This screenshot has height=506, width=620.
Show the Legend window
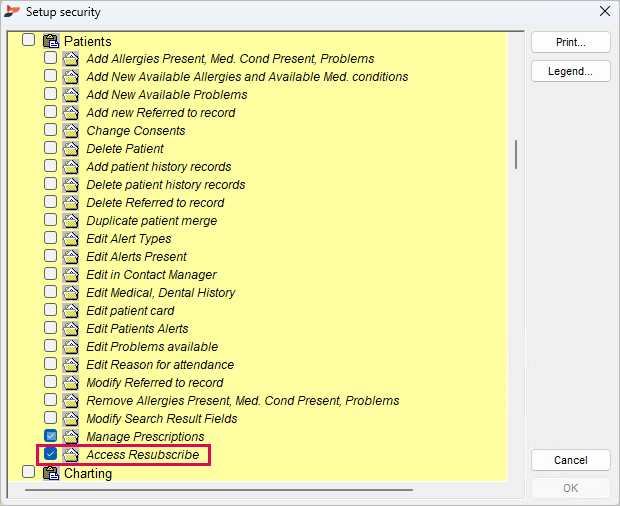tap(571, 71)
